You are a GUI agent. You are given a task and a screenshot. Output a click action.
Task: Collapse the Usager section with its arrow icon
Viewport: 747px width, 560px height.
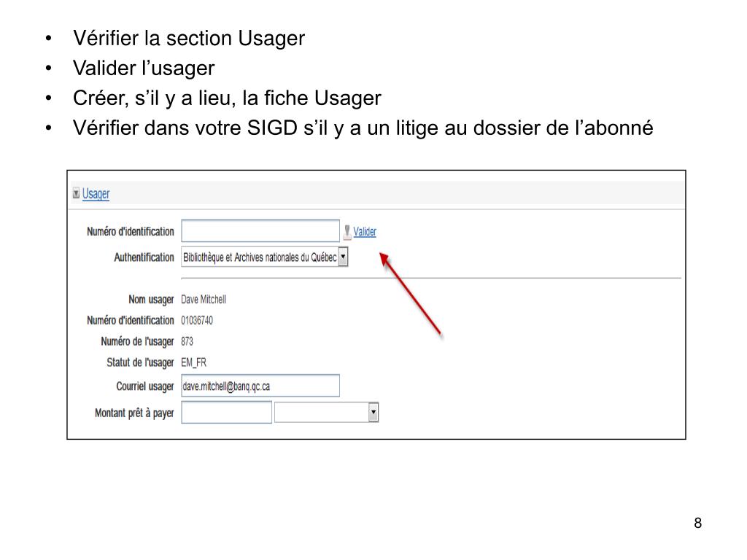tap(76, 193)
